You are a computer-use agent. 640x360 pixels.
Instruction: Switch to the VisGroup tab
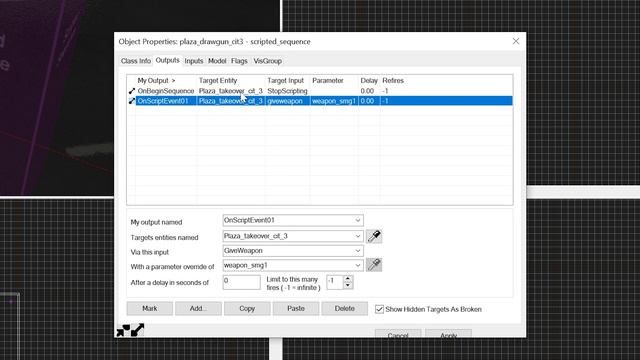click(267, 61)
